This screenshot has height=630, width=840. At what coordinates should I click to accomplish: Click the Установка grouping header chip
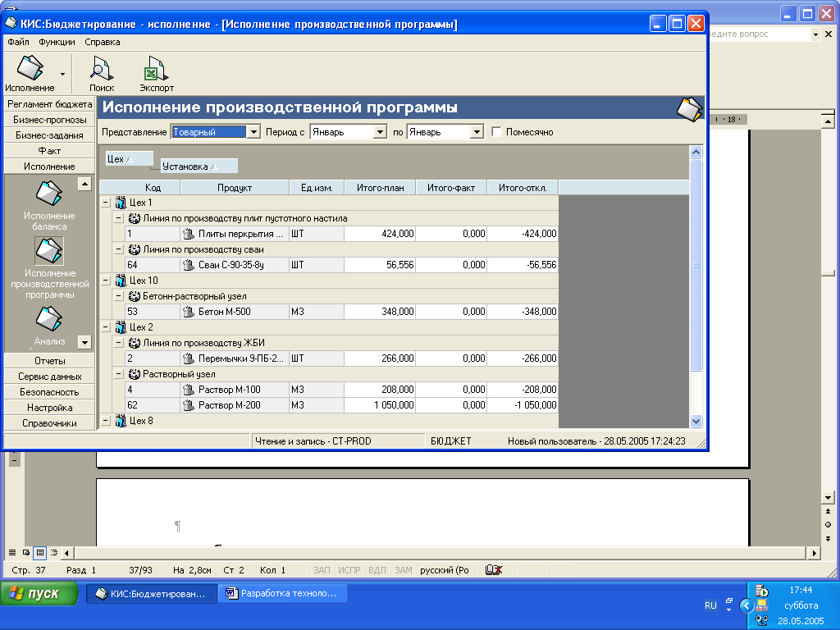[199, 166]
